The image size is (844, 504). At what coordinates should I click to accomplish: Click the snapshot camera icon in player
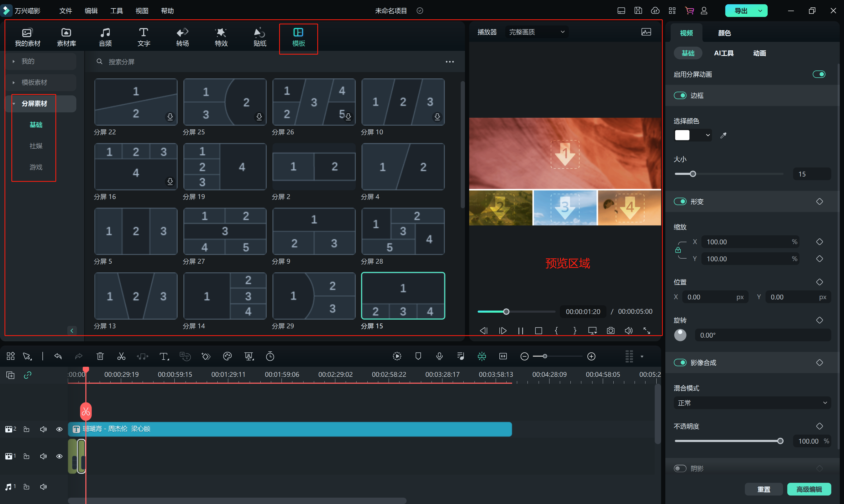click(610, 330)
